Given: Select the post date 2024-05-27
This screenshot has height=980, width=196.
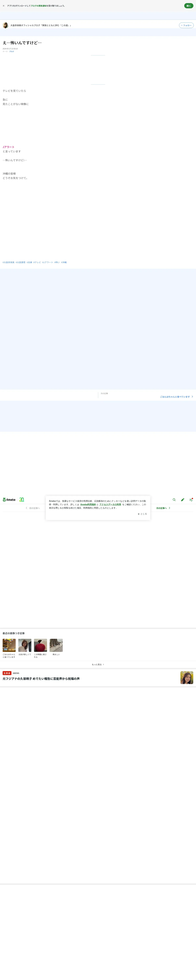Looking at the screenshot, I should pyautogui.click(x=10, y=49).
